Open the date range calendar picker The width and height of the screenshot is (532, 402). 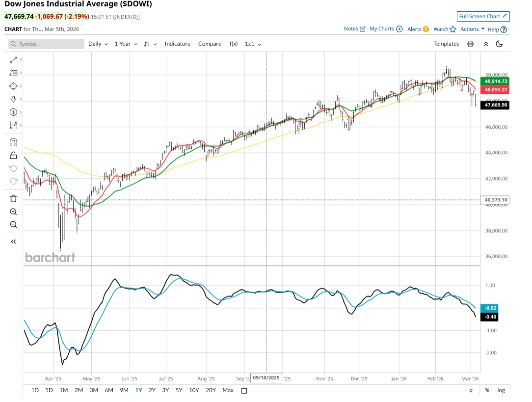click(x=244, y=391)
